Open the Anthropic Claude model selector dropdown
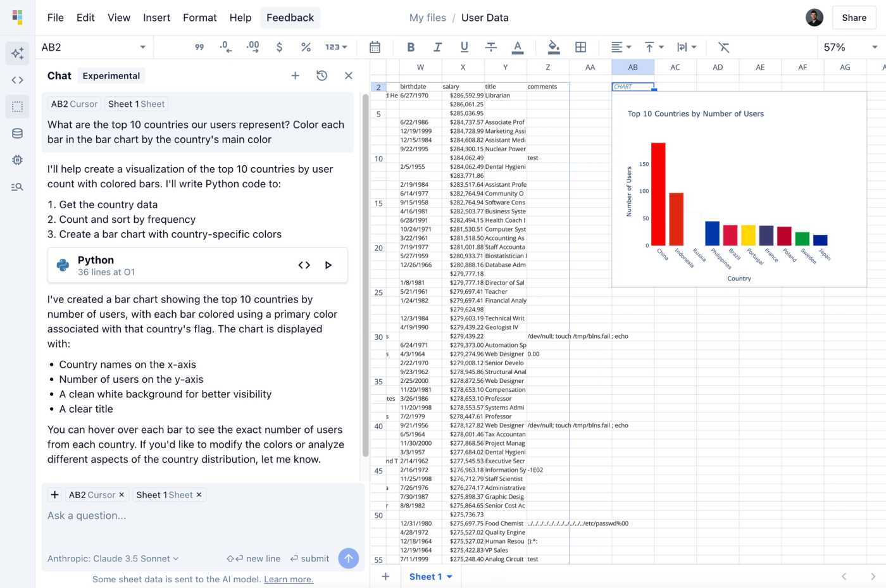 (x=112, y=558)
